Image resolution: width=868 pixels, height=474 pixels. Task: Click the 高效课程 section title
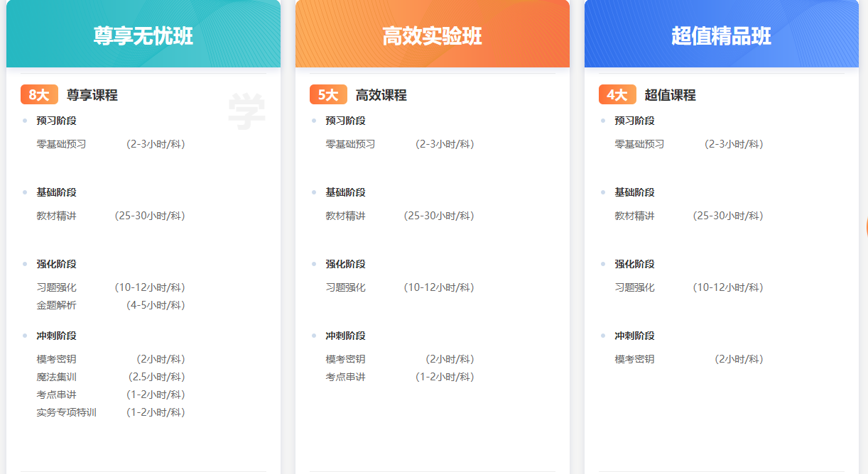point(381,95)
